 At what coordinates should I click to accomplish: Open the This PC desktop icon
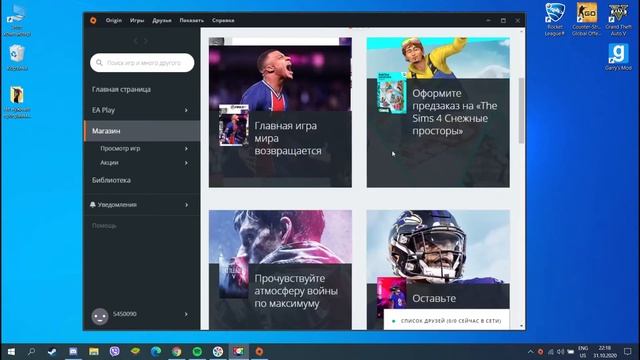pos(17,20)
